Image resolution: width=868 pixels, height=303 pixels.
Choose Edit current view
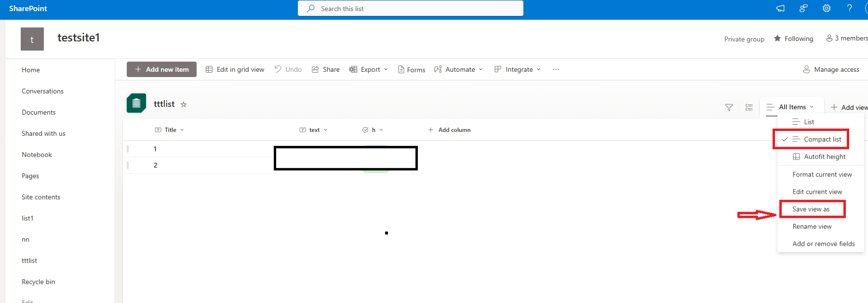(820, 192)
